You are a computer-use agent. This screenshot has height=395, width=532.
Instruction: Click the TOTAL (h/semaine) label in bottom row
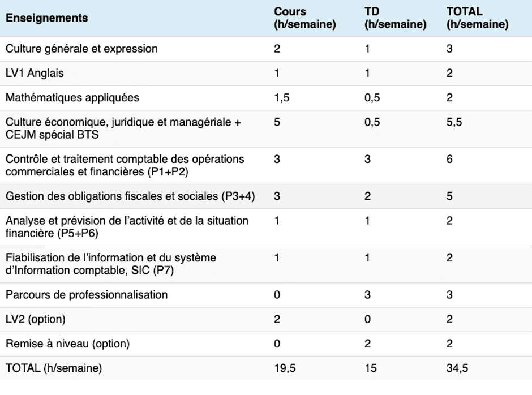click(54, 368)
